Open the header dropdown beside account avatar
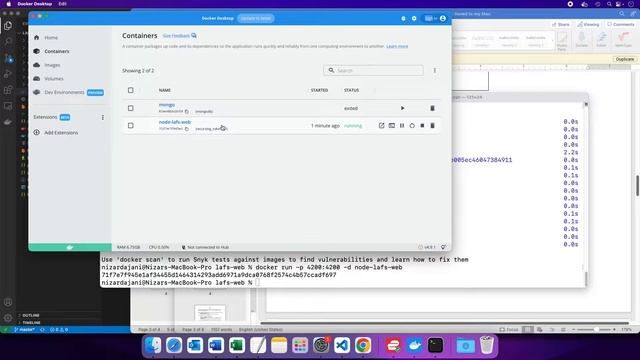This screenshot has height=360, width=640. (x=430, y=18)
